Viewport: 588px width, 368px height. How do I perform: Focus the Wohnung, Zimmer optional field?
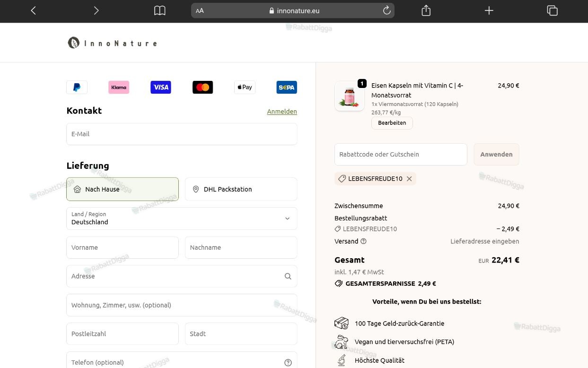point(182,305)
